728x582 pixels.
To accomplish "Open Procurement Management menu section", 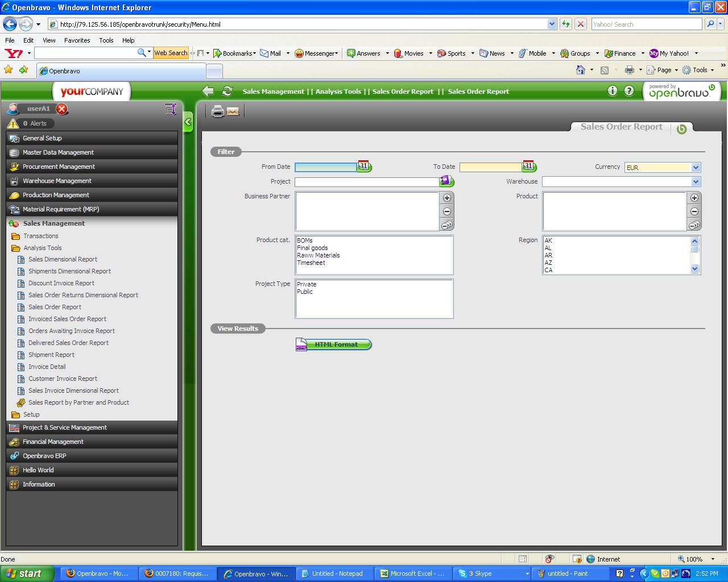I will pyautogui.click(x=59, y=167).
